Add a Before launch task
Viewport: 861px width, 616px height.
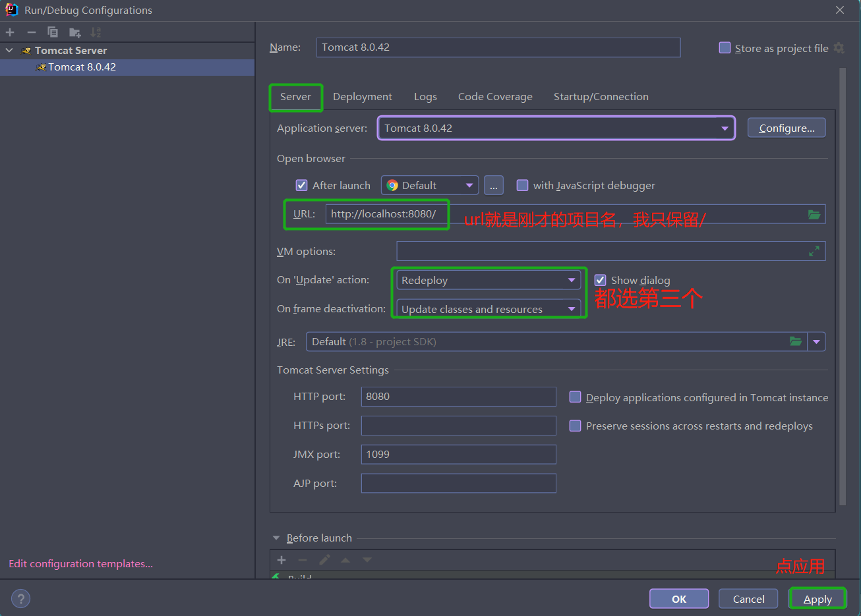coord(282,560)
